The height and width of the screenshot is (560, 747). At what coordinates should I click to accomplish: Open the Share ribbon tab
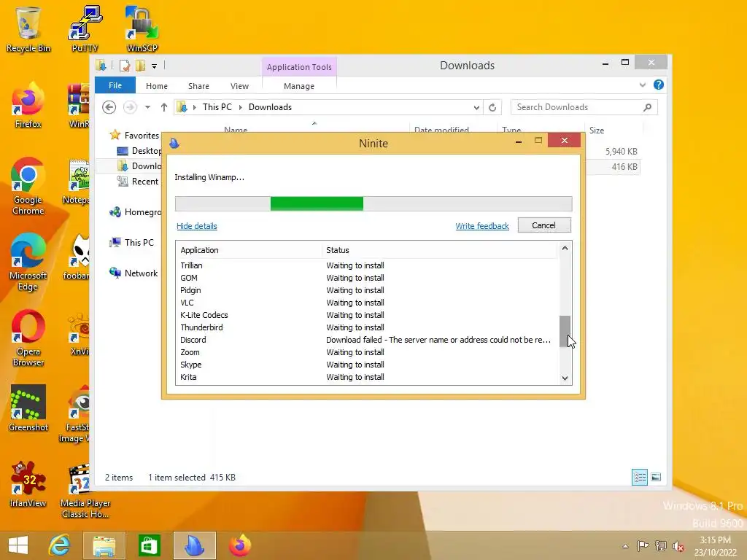(198, 86)
